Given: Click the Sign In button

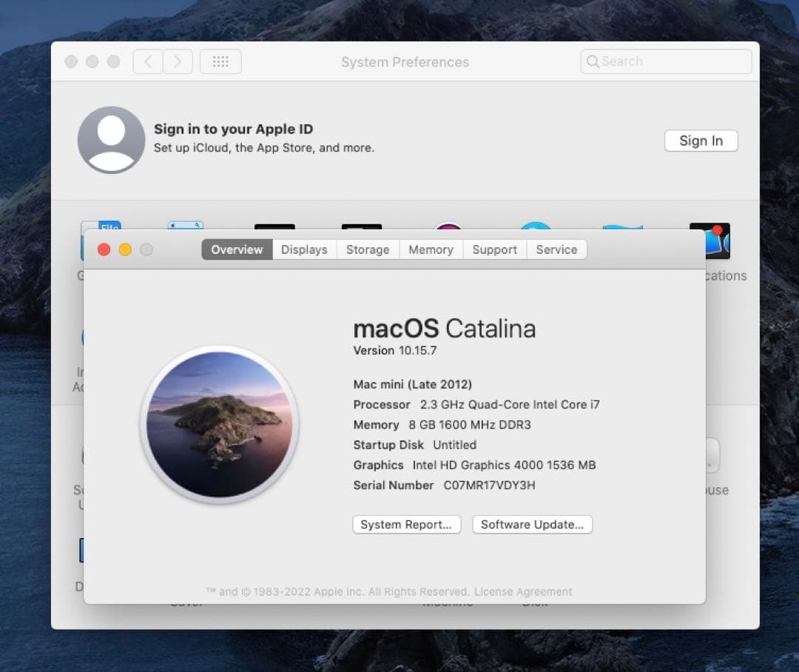Looking at the screenshot, I should 701,141.
